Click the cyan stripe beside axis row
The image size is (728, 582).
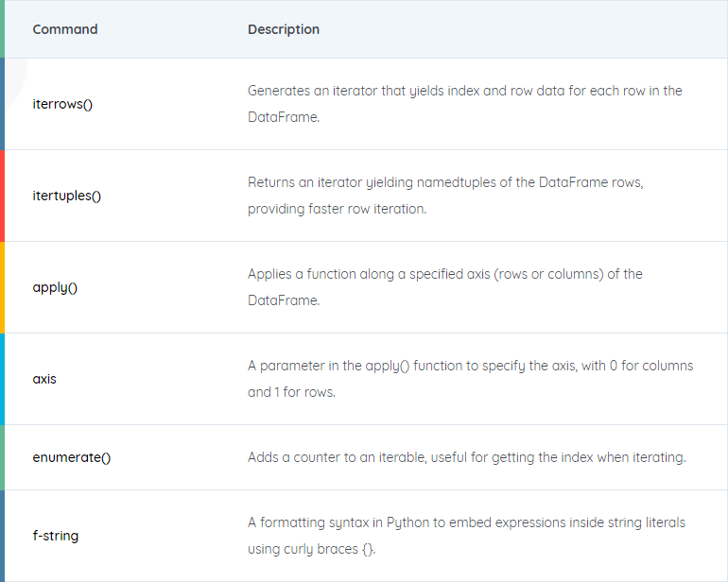pos(3,379)
